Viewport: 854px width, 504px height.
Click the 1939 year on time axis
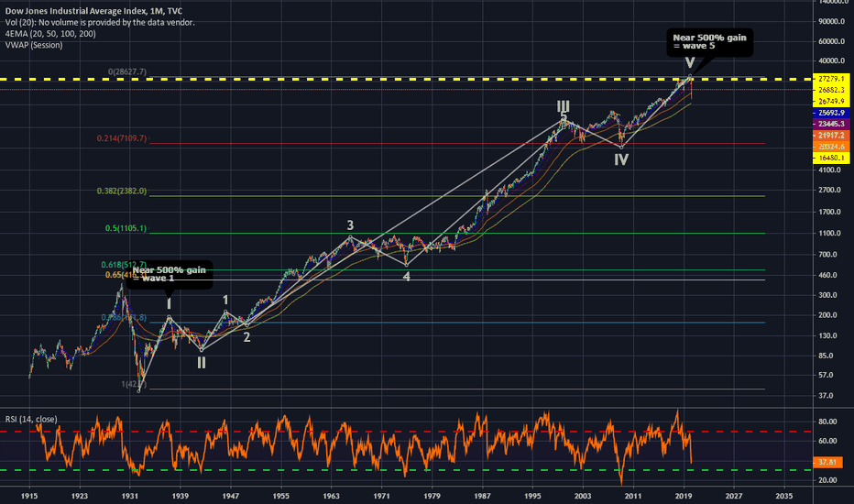(181, 496)
